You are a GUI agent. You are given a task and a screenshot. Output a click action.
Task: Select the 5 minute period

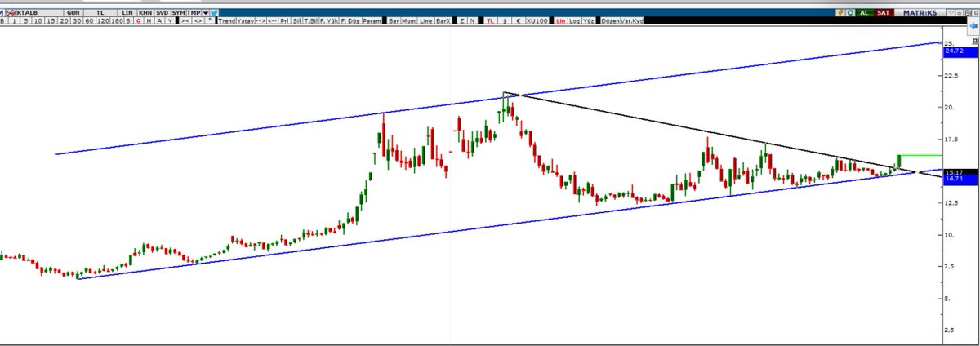click(26, 20)
